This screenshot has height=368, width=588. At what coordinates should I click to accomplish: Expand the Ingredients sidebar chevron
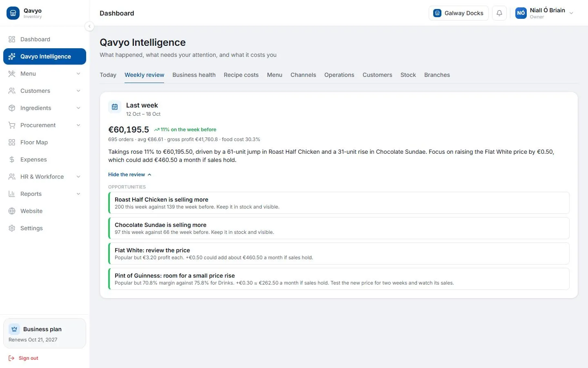(78, 108)
